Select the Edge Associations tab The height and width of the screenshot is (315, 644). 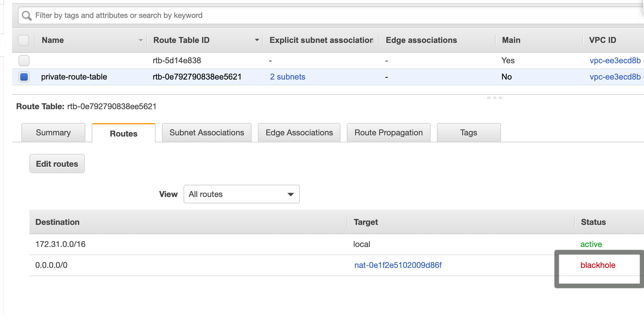pos(299,133)
